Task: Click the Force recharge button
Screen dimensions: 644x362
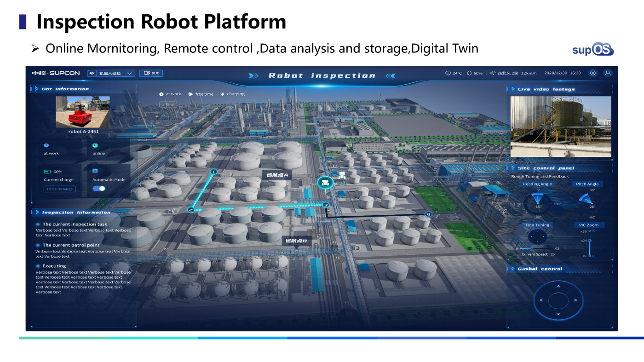Action: [x=60, y=189]
